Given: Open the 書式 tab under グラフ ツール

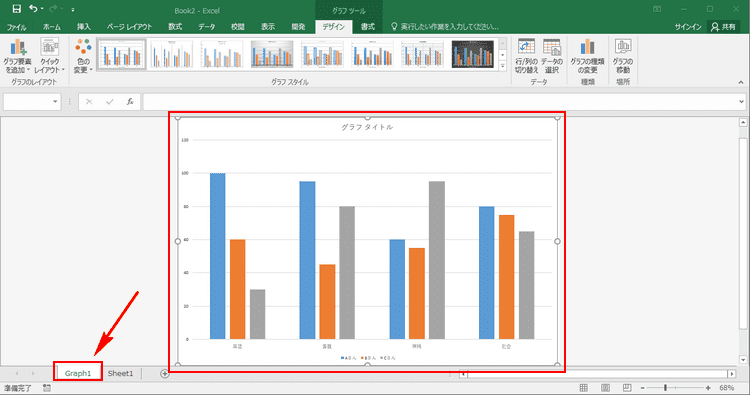Looking at the screenshot, I should coord(367,27).
